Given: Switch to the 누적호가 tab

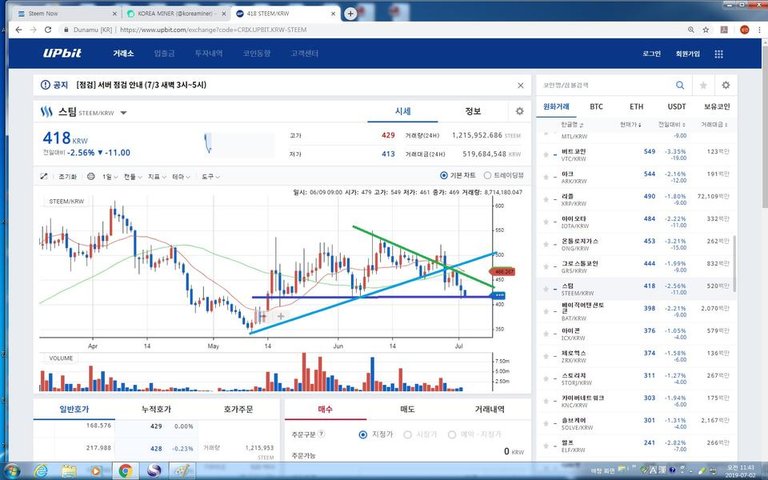Looking at the screenshot, I should coord(156,409).
